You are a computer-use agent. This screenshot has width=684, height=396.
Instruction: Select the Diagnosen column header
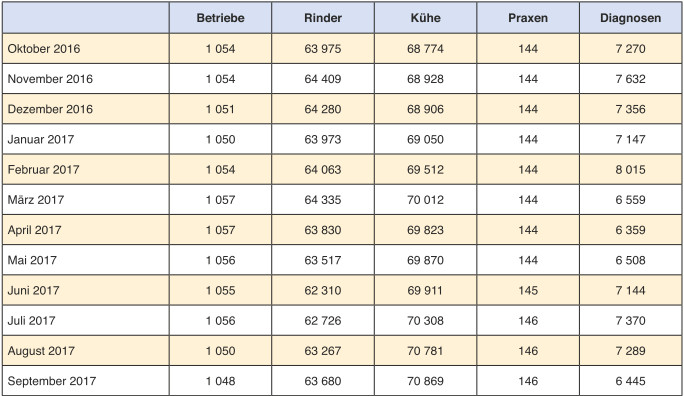pos(630,18)
